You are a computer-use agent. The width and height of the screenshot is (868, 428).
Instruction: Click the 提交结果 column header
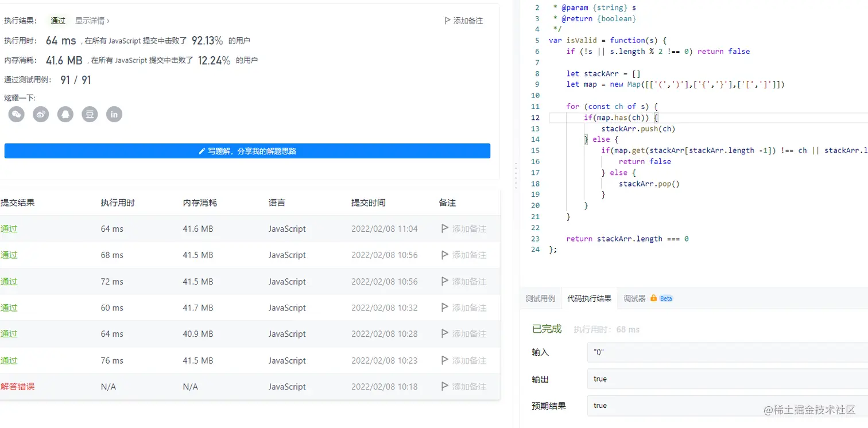click(x=18, y=203)
